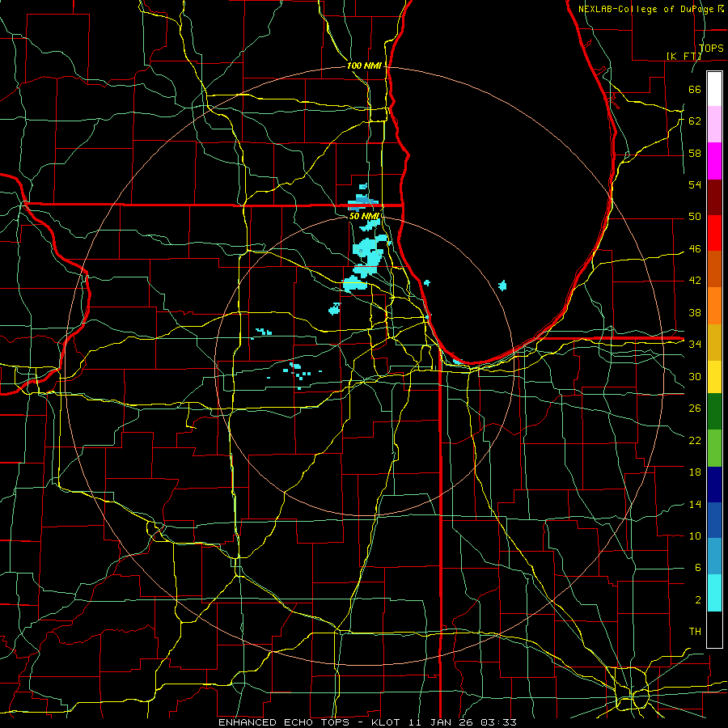This screenshot has height=728, width=728.
Task: Click the legend value 58
Action: [x=695, y=153]
